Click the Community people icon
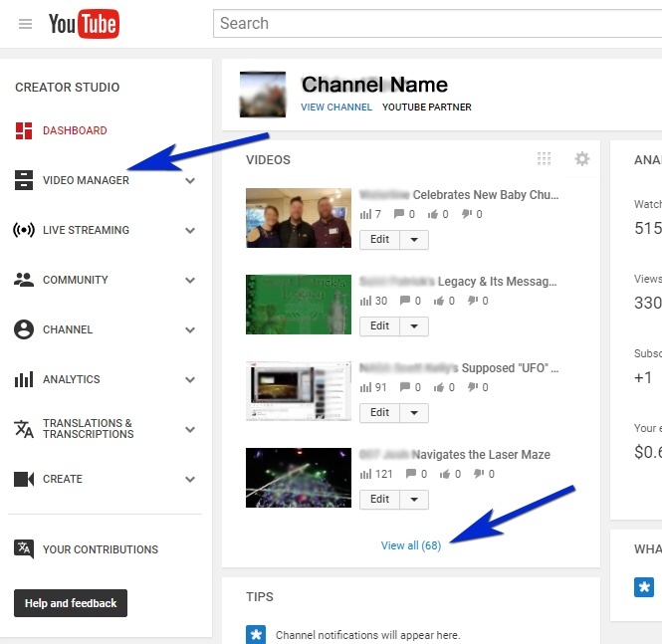 pos(24,280)
